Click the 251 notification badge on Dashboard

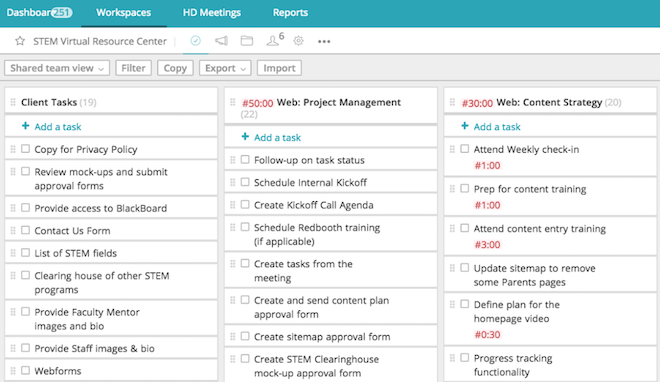tap(61, 13)
